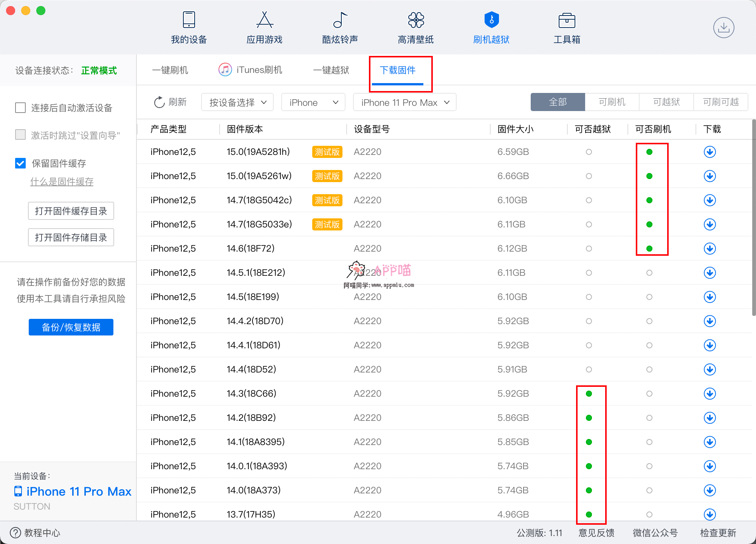The image size is (756, 544).
Task: Switch to 一键刷机 tab
Action: pyautogui.click(x=170, y=70)
